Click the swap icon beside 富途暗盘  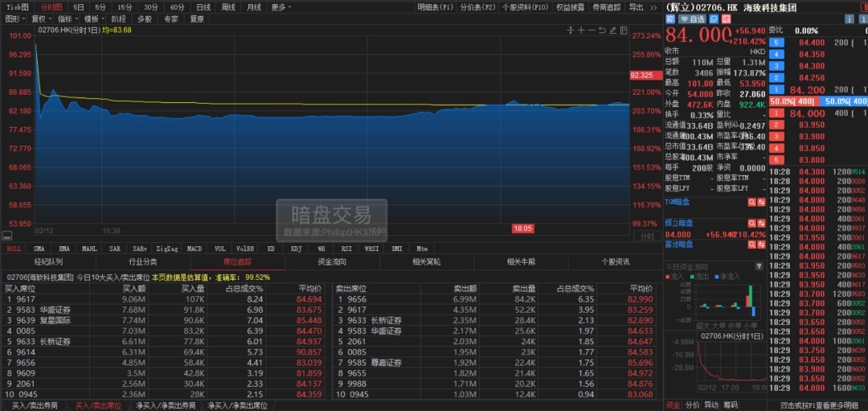[x=761, y=245]
